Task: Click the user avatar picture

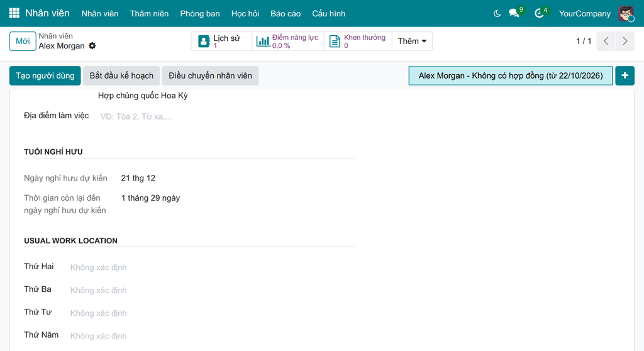Action: click(626, 14)
